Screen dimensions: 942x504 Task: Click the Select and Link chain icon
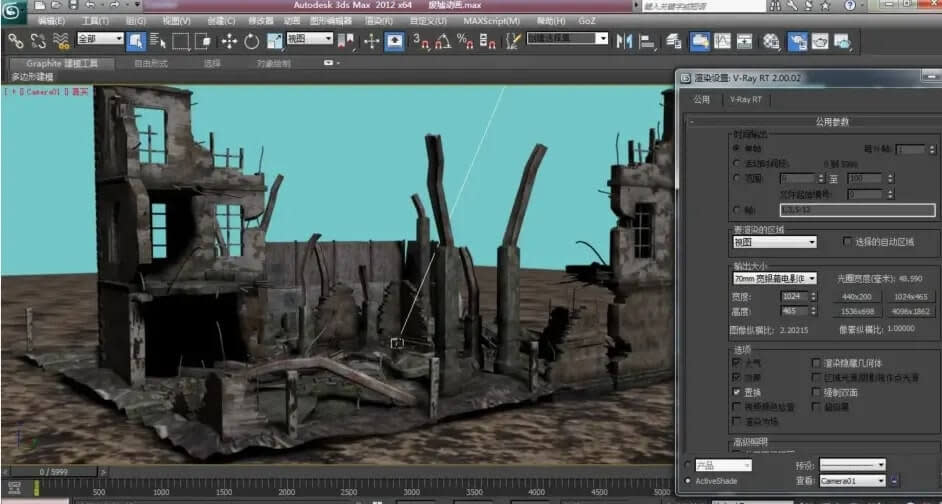pyautogui.click(x=16, y=41)
